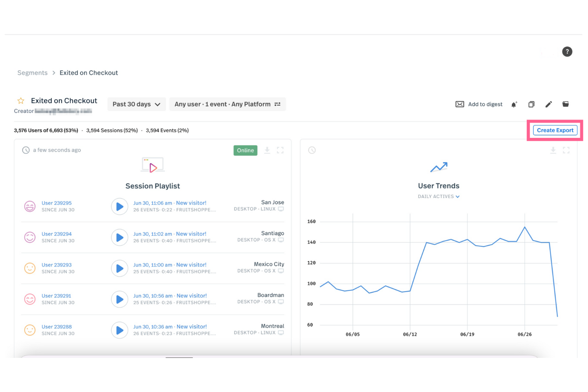
Task: Archive the segment via the folder icon
Action: click(566, 104)
